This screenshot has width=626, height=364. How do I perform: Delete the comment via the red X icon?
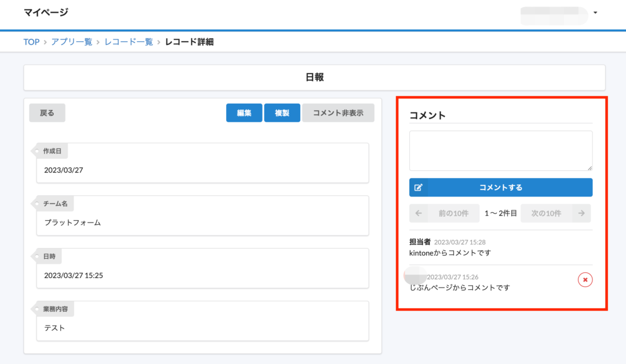585,279
